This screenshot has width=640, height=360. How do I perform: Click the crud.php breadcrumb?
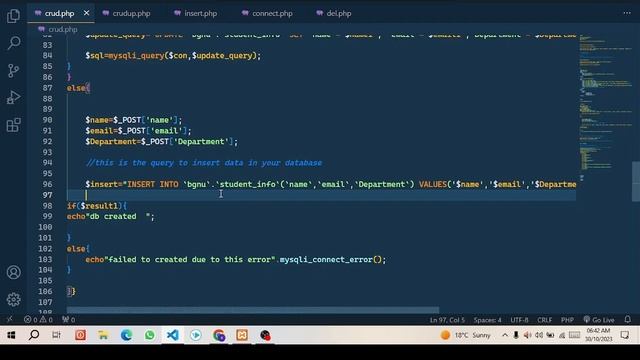[62, 29]
